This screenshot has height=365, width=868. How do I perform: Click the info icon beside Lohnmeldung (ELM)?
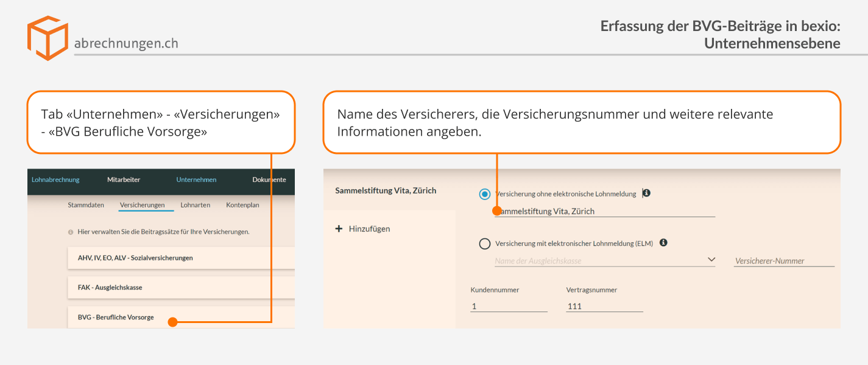pyautogui.click(x=663, y=242)
